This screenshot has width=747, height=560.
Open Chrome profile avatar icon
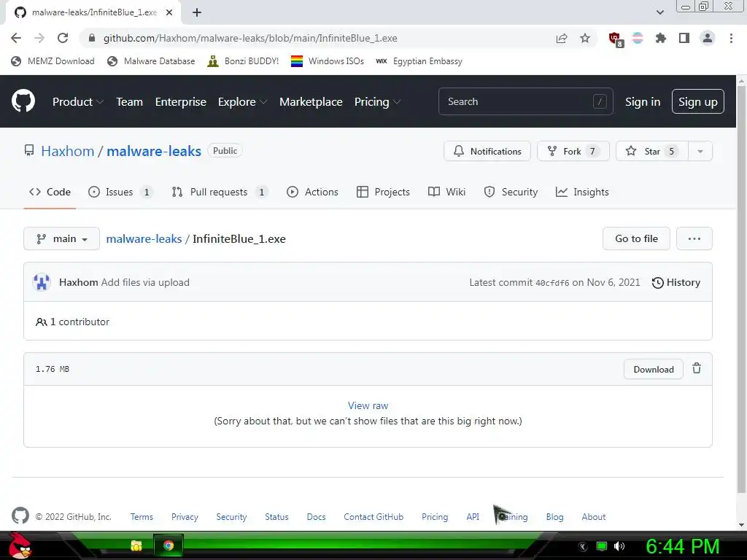(x=708, y=38)
